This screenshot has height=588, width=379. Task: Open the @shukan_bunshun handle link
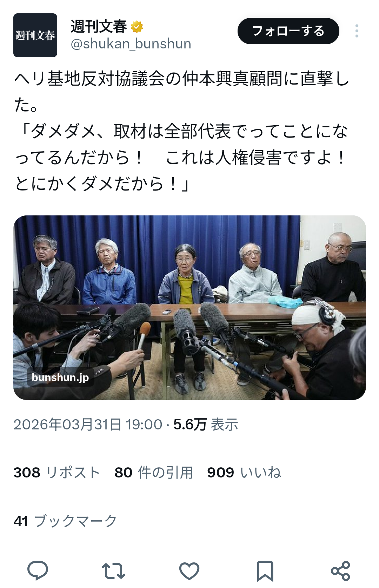point(131,44)
